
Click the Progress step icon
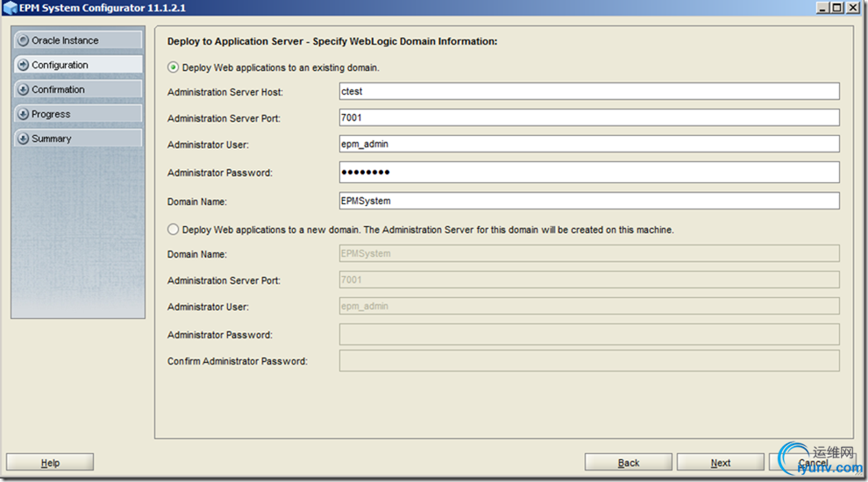click(24, 114)
